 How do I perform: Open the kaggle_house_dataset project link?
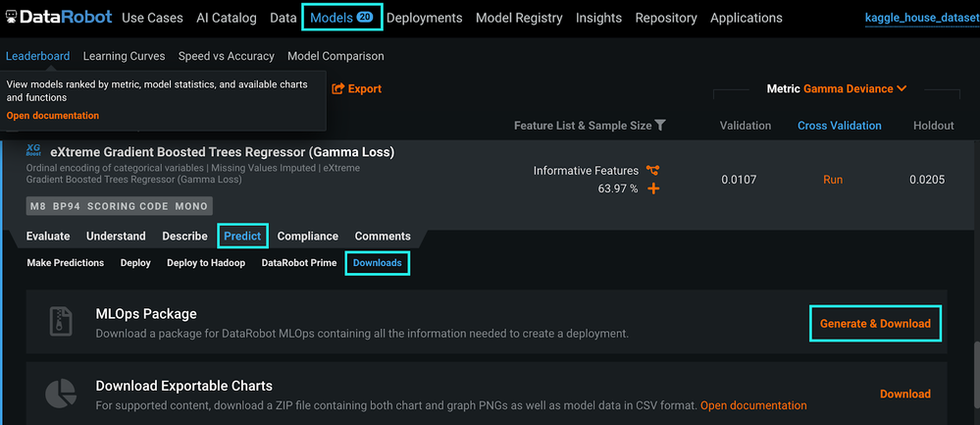pos(922,18)
